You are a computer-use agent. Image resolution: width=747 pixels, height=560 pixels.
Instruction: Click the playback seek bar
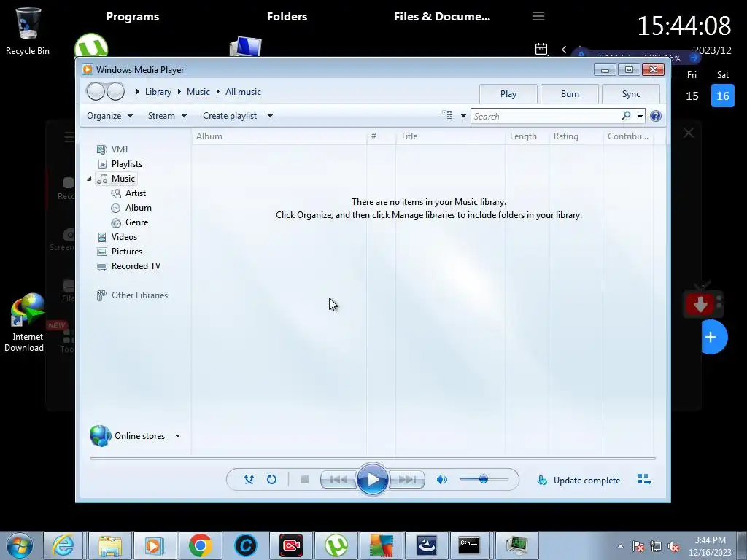373,458
